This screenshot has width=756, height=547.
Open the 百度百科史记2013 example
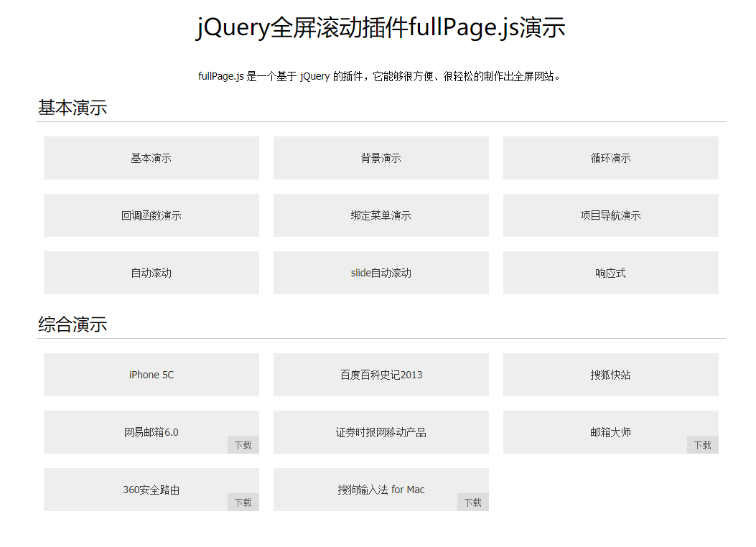(x=381, y=375)
